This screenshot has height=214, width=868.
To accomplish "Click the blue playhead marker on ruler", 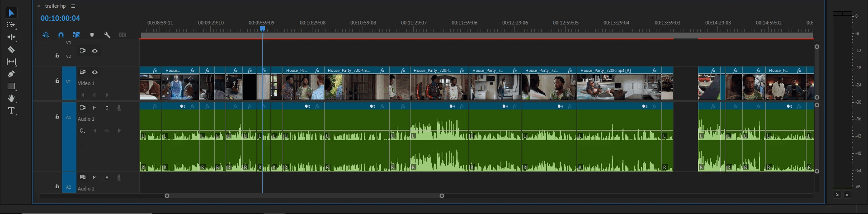I will [x=262, y=29].
